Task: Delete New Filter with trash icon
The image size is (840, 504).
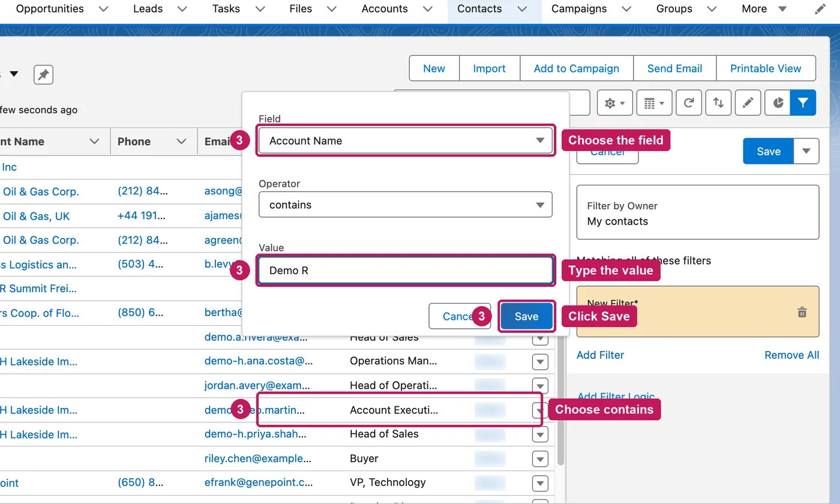Action: pyautogui.click(x=802, y=312)
